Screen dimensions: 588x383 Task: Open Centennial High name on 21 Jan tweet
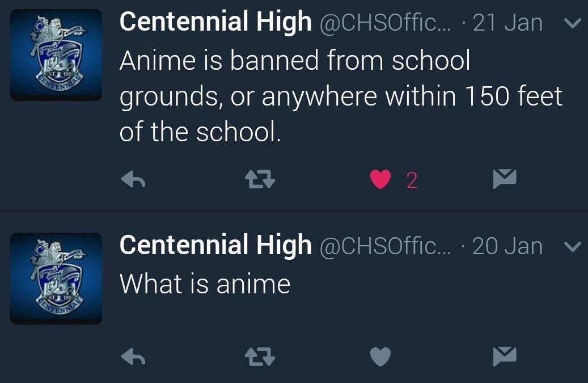pyautogui.click(x=215, y=22)
